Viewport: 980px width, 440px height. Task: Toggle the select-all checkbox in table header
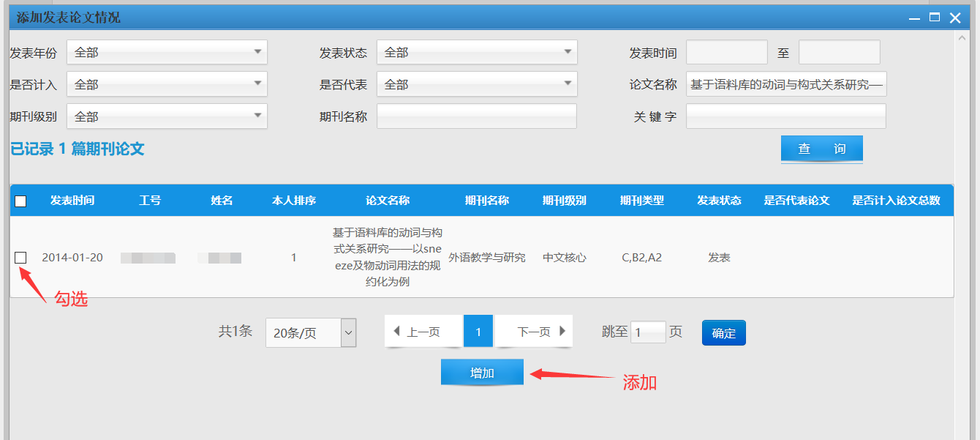click(x=20, y=201)
